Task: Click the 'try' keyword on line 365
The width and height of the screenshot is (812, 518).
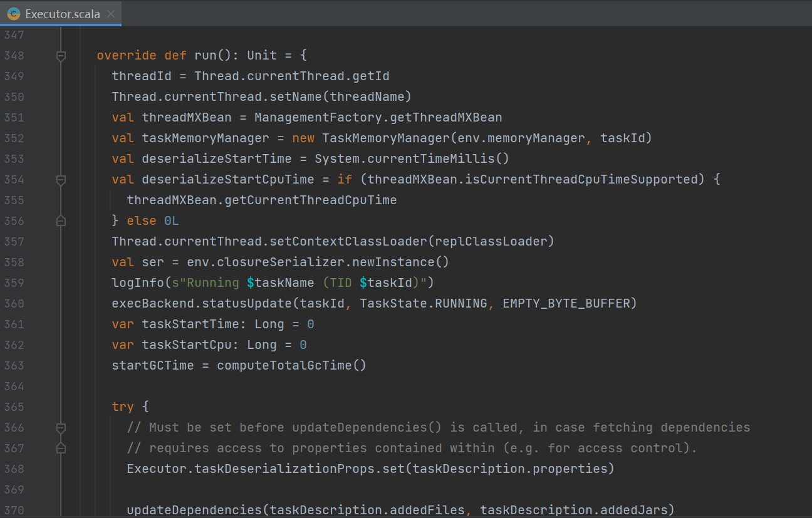Action: tap(123, 407)
